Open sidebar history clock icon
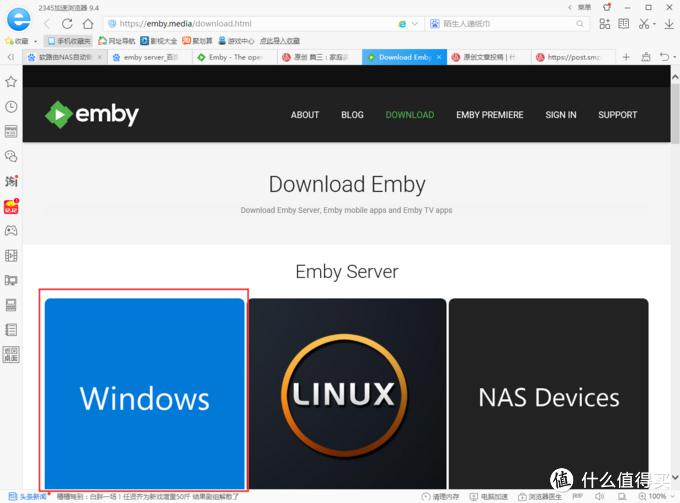This screenshot has height=503, width=680. pos(11,107)
